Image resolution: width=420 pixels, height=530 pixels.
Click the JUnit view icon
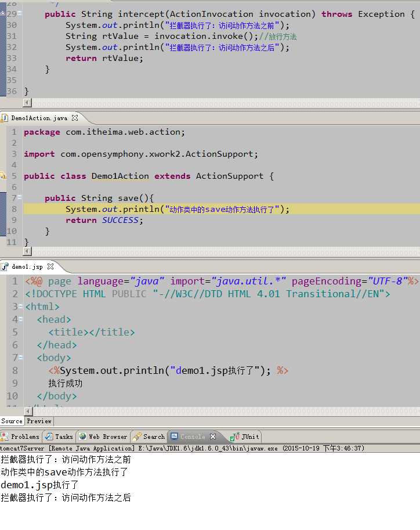point(235,437)
